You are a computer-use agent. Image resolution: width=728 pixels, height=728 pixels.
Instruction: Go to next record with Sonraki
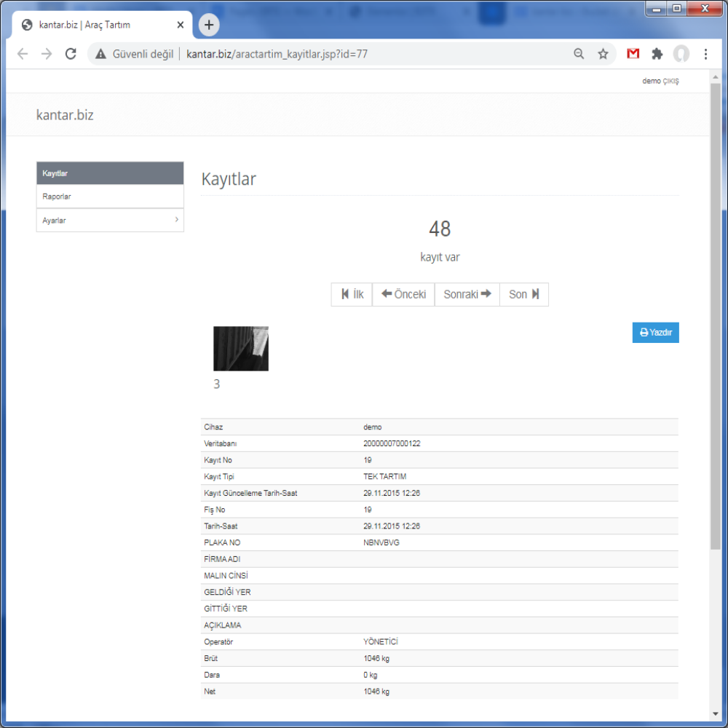tap(467, 294)
